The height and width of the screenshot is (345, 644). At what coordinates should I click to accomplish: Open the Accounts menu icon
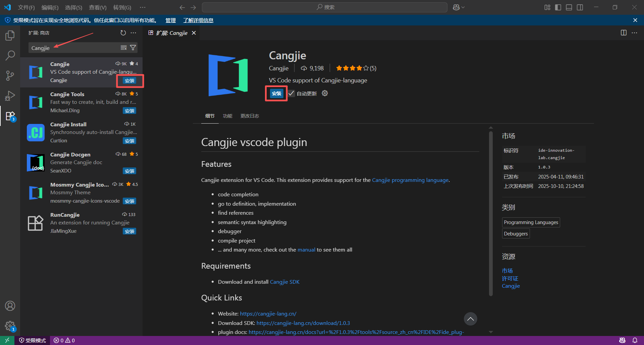10,306
